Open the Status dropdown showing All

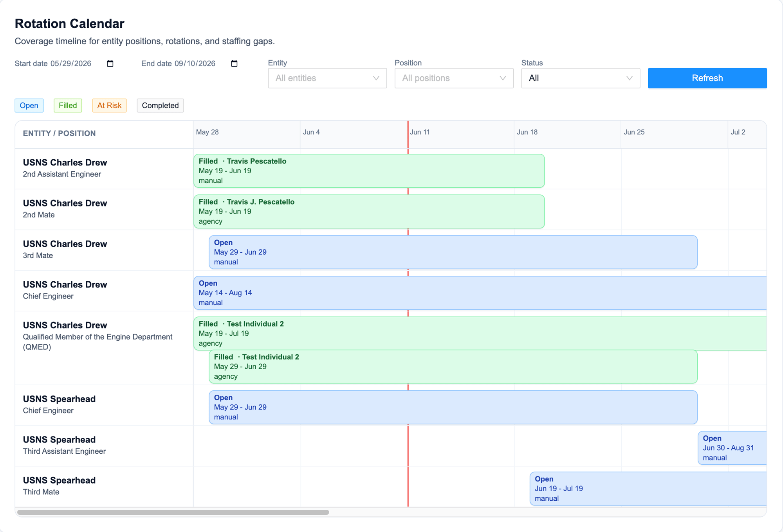581,78
